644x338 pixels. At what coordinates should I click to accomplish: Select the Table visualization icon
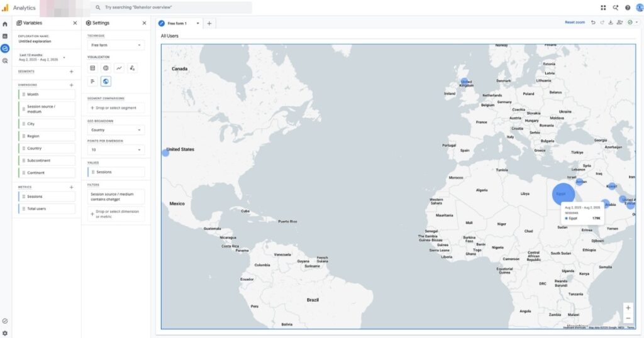(x=93, y=68)
